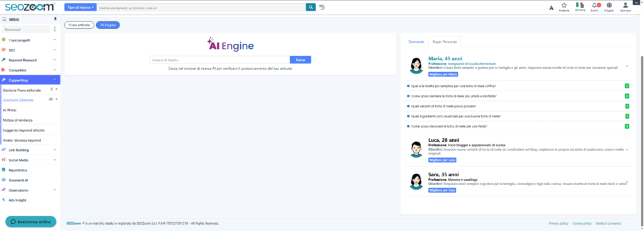Select the AI Engine pill toggle
The width and height of the screenshot is (644, 231).
coord(108,25)
